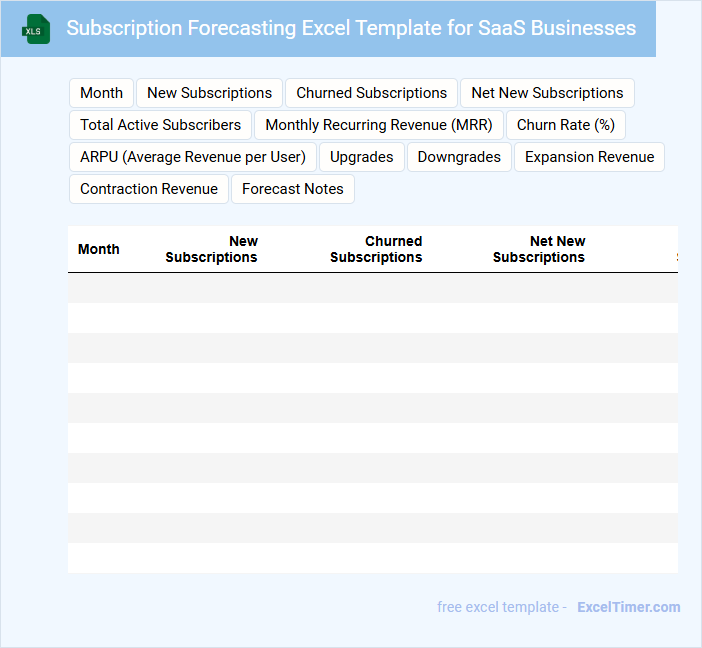Select Monthly Recurring Revenue (MRR) tag
Viewport: 702px width, 648px height.
click(379, 125)
